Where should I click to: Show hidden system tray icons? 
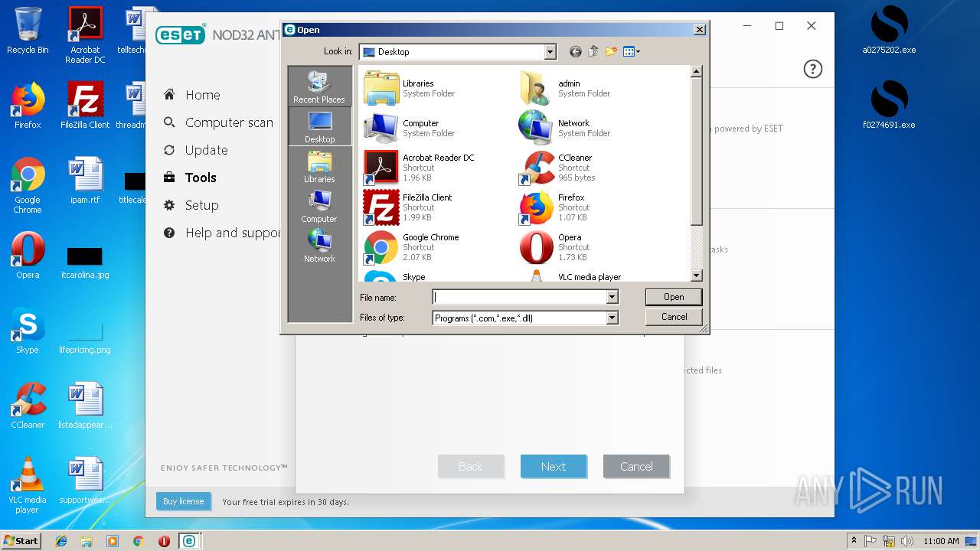click(x=854, y=541)
